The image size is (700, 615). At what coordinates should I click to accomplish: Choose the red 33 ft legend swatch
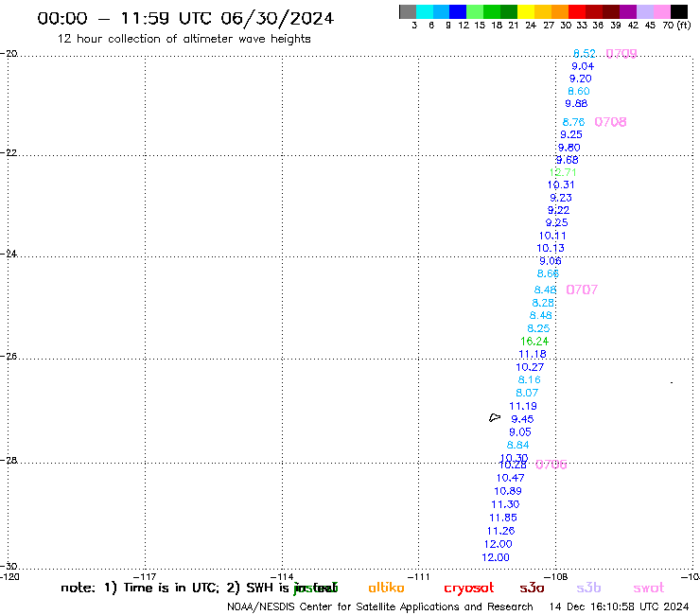[x=577, y=11]
